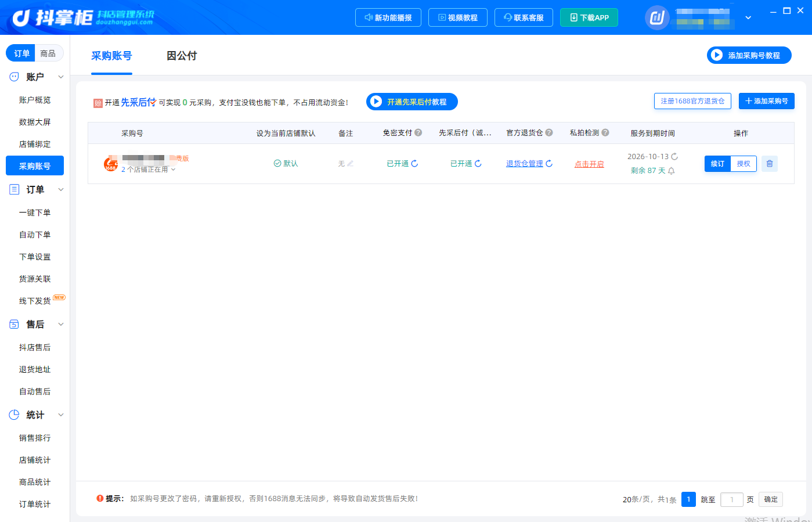The width and height of the screenshot is (812, 522).
Task: Open 账户概览 in the sidebar
Action: [35, 100]
